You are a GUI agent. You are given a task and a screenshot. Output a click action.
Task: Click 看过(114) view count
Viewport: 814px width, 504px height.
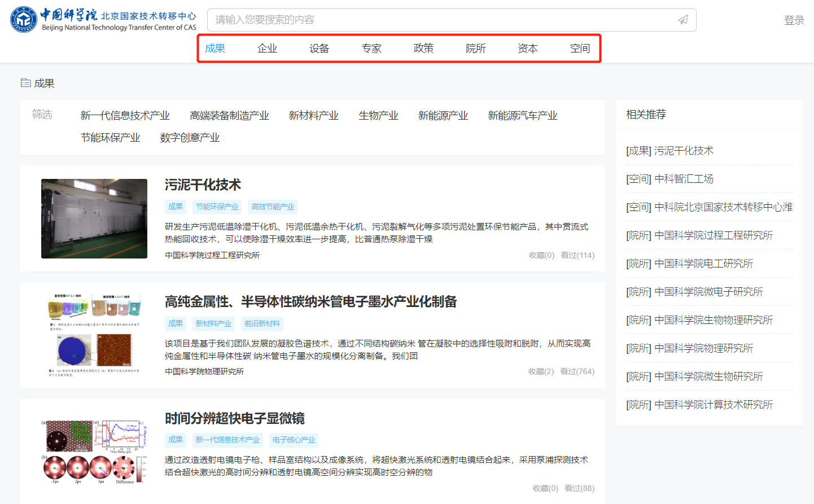(577, 255)
